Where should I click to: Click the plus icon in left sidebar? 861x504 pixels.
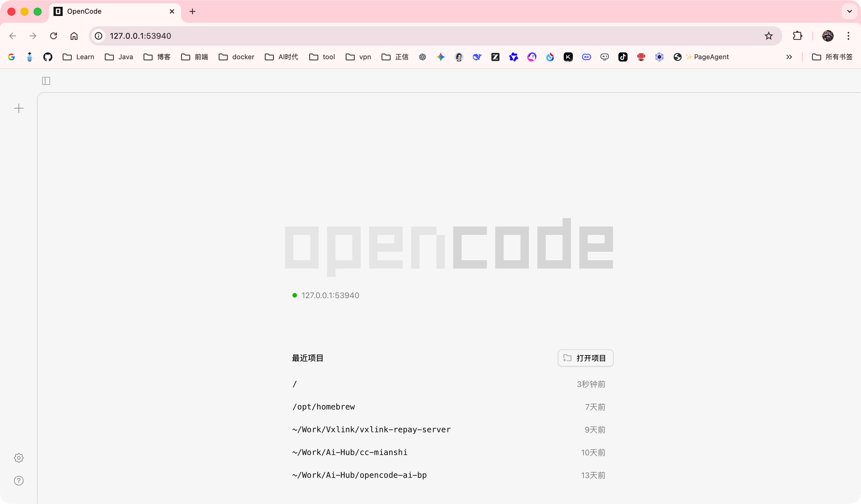[19, 108]
